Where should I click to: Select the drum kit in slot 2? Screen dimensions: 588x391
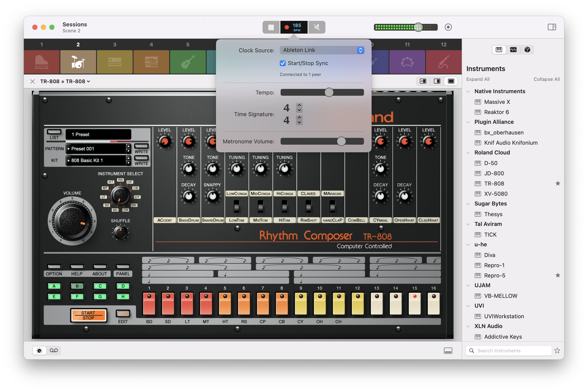pyautogui.click(x=78, y=62)
